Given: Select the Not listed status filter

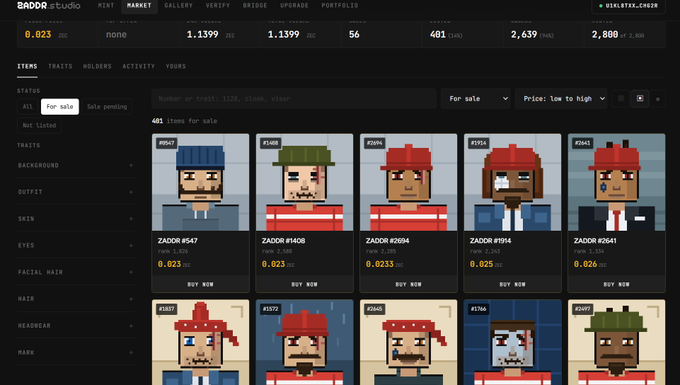Looking at the screenshot, I should tap(39, 125).
